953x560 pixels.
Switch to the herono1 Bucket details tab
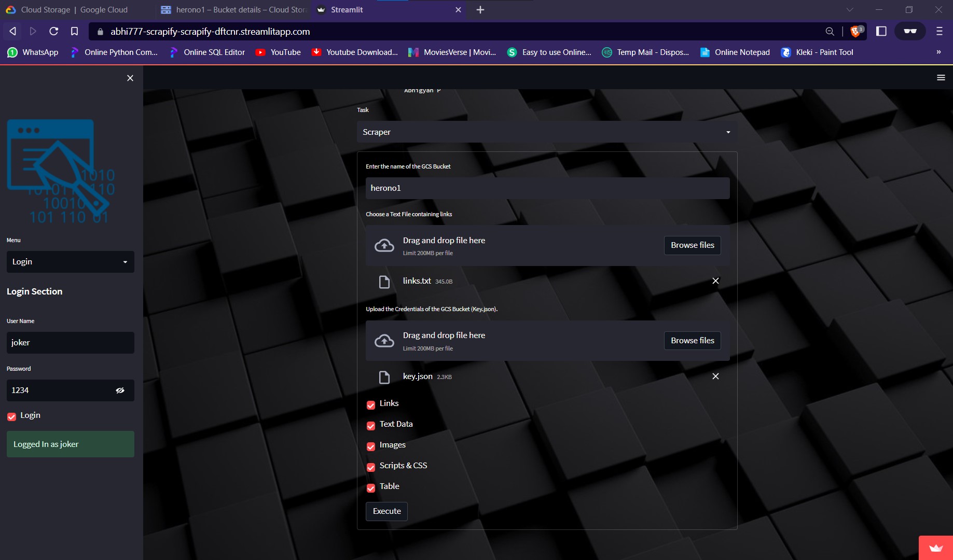pyautogui.click(x=233, y=10)
